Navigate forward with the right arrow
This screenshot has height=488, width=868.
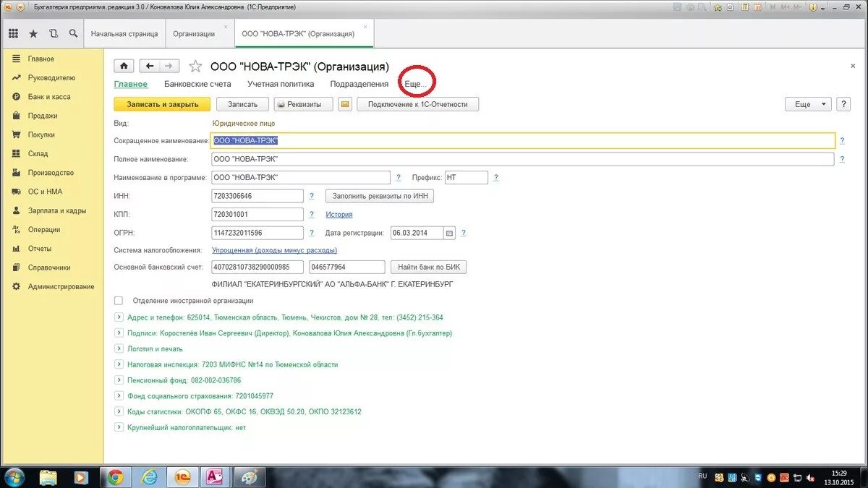pos(169,66)
